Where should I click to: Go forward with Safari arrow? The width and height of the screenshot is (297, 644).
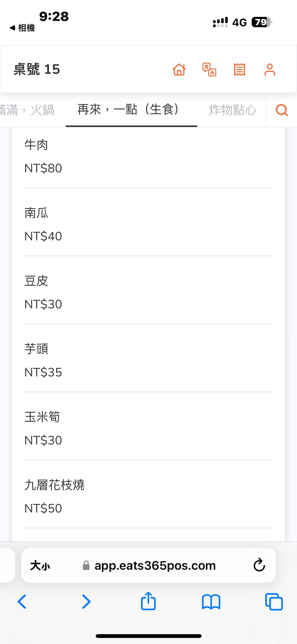click(86, 602)
